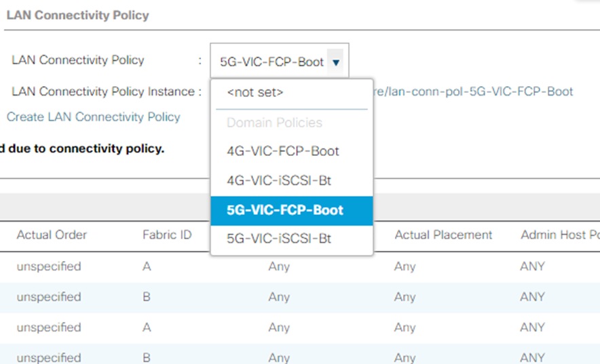Click the Actual Placement column header
The height and width of the screenshot is (364, 600).
(443, 235)
